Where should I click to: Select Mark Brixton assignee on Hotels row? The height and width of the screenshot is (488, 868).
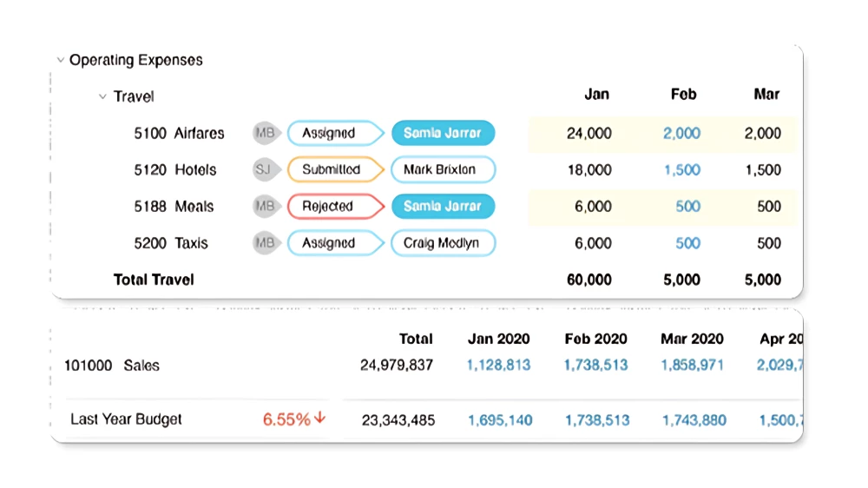(x=442, y=169)
